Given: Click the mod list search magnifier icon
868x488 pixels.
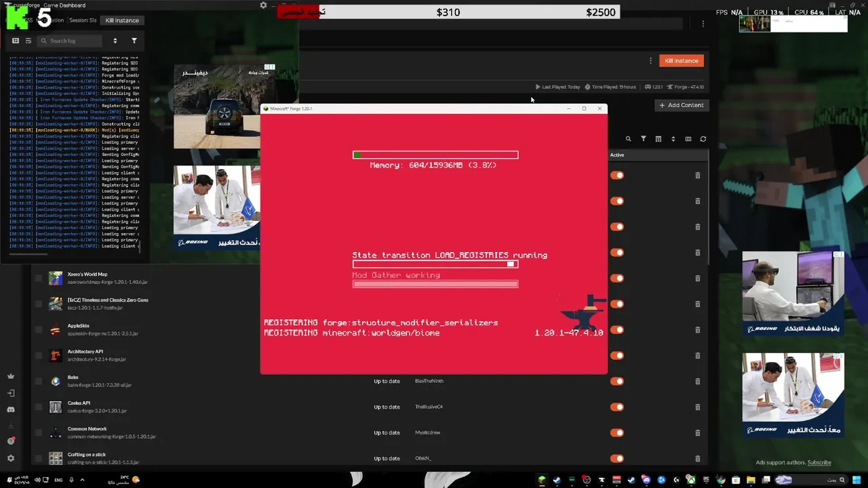Looking at the screenshot, I should coord(629,139).
